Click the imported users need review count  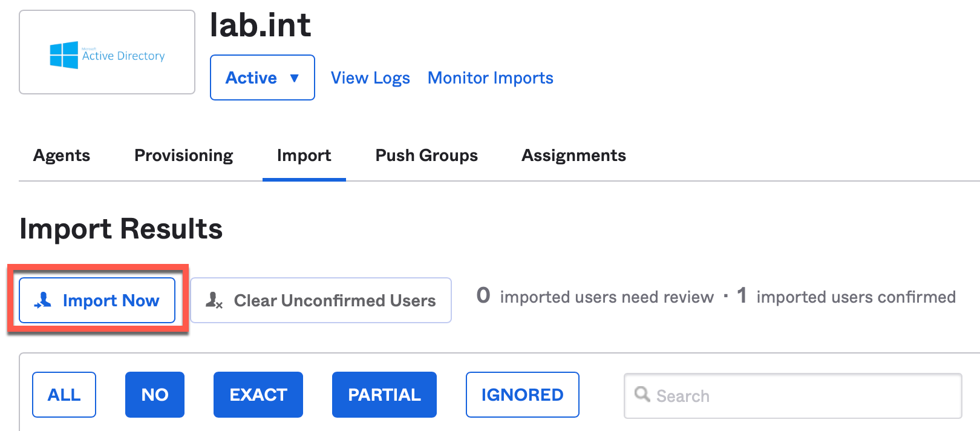coord(483,296)
